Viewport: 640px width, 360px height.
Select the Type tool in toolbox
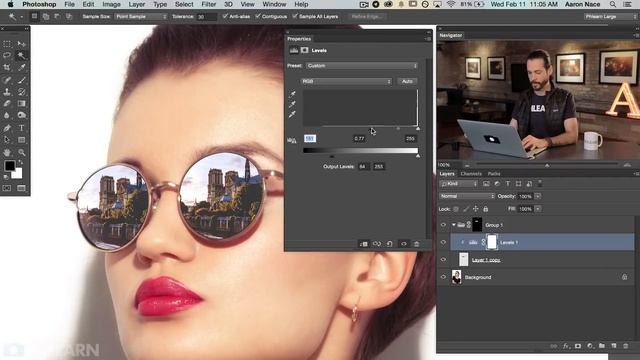21,128
